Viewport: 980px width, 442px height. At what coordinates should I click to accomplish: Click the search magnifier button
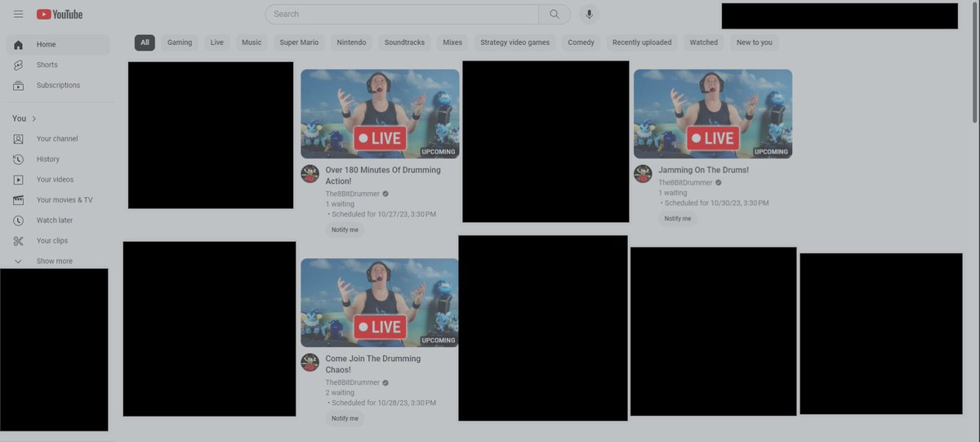pos(555,14)
